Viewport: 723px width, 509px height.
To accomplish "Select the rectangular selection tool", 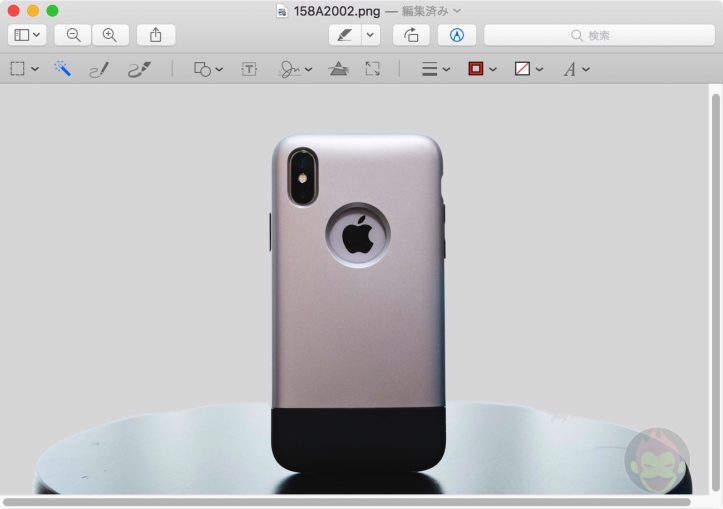I will tap(18, 69).
